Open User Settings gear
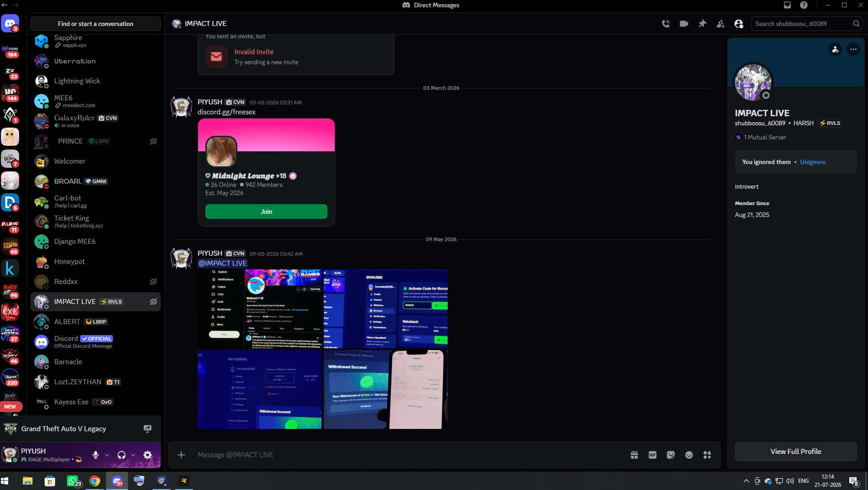The width and height of the screenshot is (868, 490). [148, 455]
